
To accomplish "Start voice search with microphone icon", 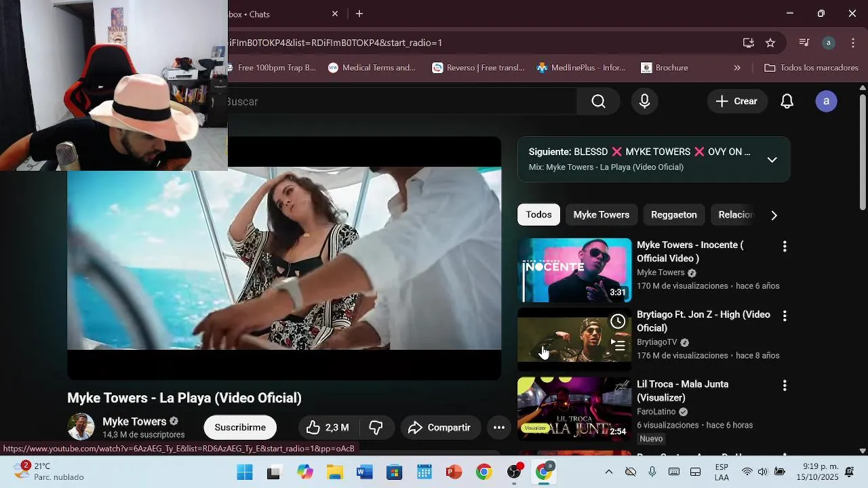I will pos(644,102).
